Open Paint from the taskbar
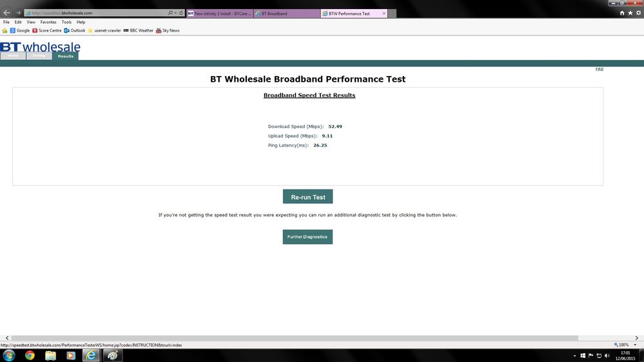This screenshot has height=362, width=644. click(x=112, y=356)
